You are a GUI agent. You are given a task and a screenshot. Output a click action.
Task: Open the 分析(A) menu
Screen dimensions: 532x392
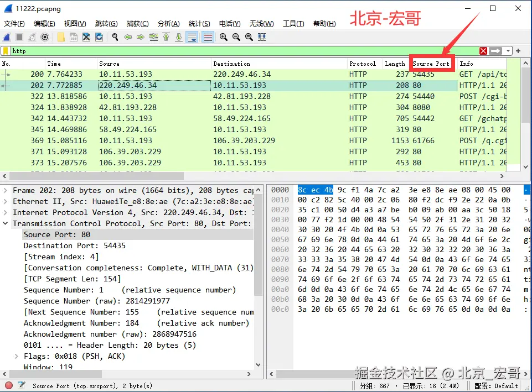pos(169,23)
